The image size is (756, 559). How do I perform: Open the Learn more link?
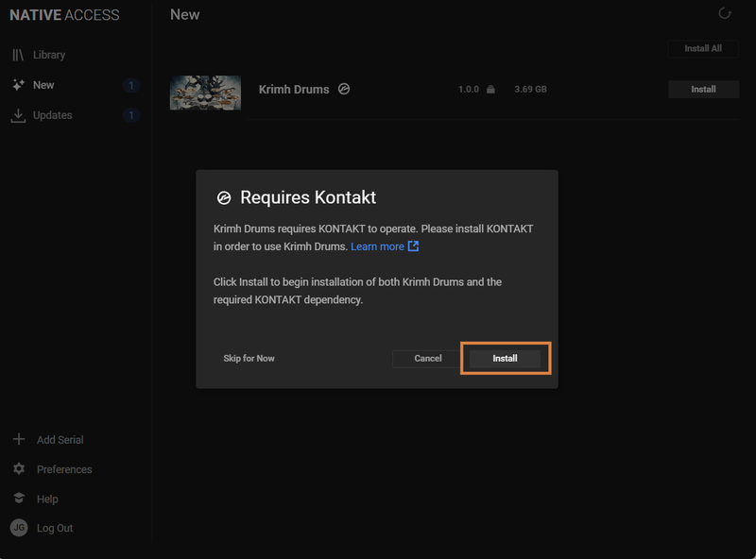tap(377, 246)
